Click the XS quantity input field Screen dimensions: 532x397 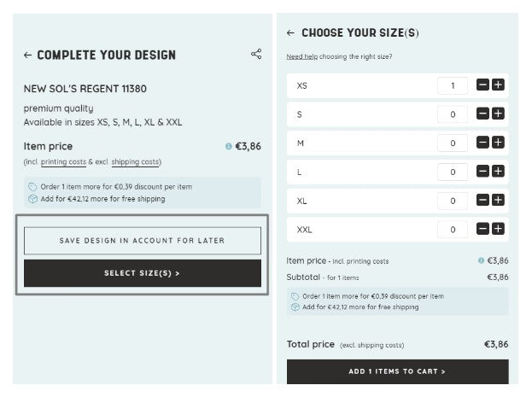coord(453,85)
